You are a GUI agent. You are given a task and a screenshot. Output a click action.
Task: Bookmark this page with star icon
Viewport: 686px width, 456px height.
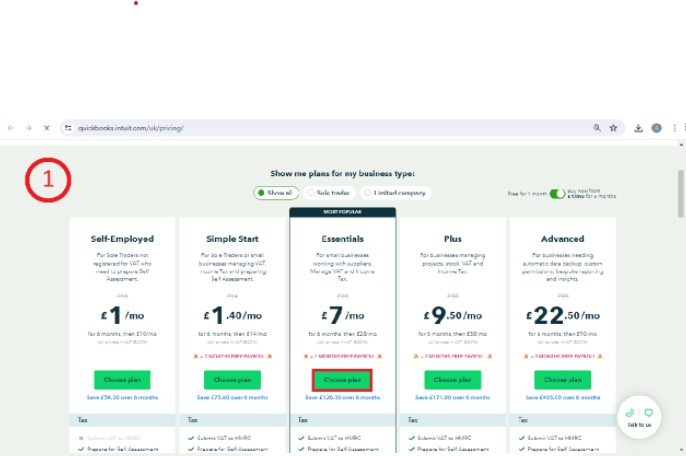coord(613,128)
